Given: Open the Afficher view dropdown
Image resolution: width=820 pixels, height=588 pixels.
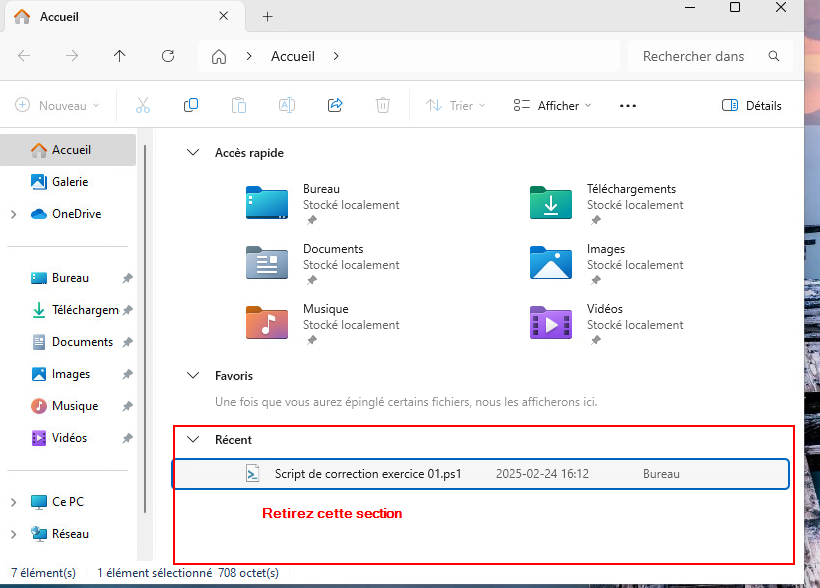Looking at the screenshot, I should click(552, 106).
